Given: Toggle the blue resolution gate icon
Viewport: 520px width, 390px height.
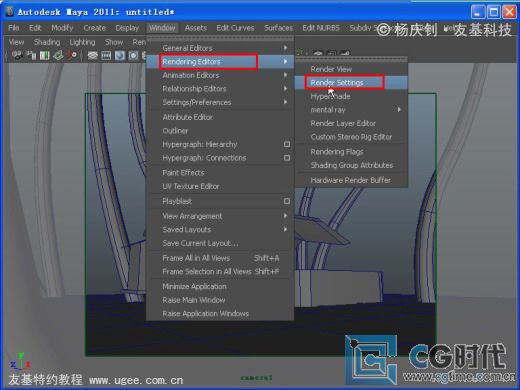Looking at the screenshot, I should [x=120, y=55].
